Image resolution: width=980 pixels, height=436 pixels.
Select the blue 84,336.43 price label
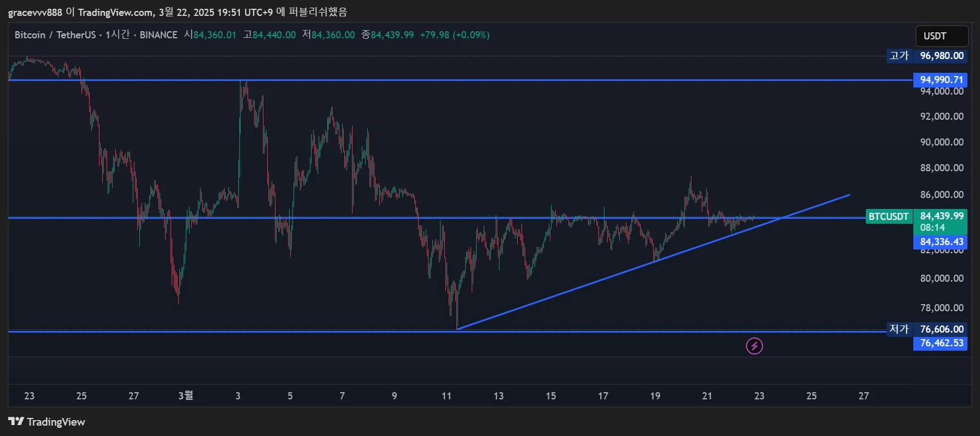(x=940, y=242)
